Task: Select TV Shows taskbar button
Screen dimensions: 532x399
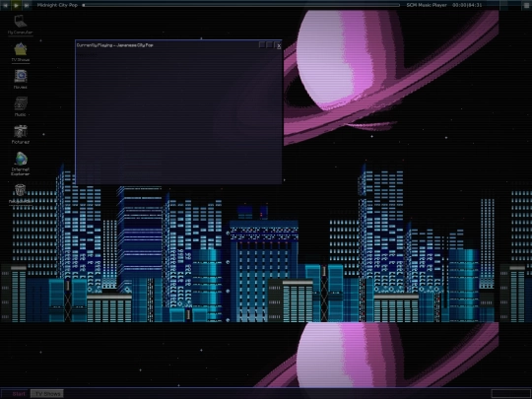Action: click(47, 393)
